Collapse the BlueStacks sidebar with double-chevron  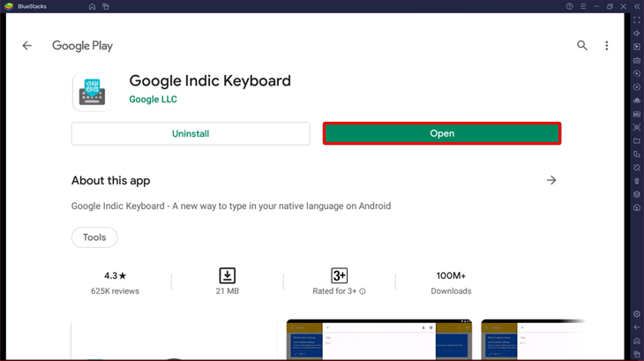[x=637, y=6]
